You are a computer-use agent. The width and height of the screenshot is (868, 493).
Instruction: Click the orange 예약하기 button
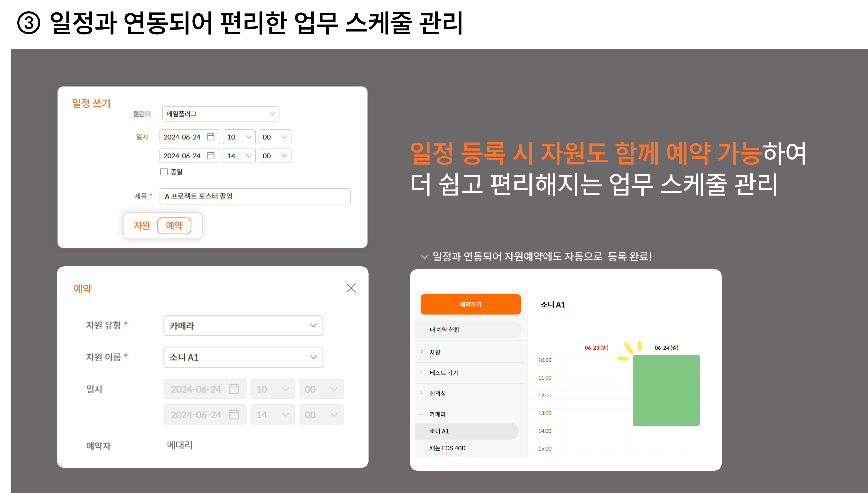click(x=470, y=304)
